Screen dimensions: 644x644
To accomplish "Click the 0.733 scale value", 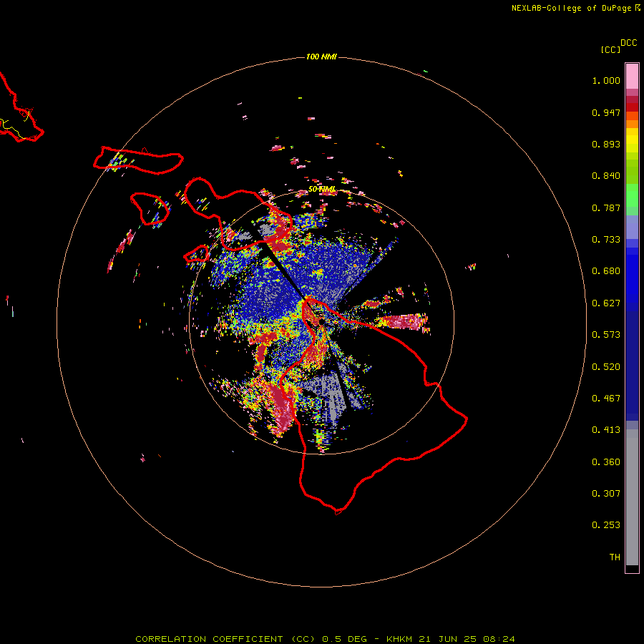I will [x=606, y=240].
